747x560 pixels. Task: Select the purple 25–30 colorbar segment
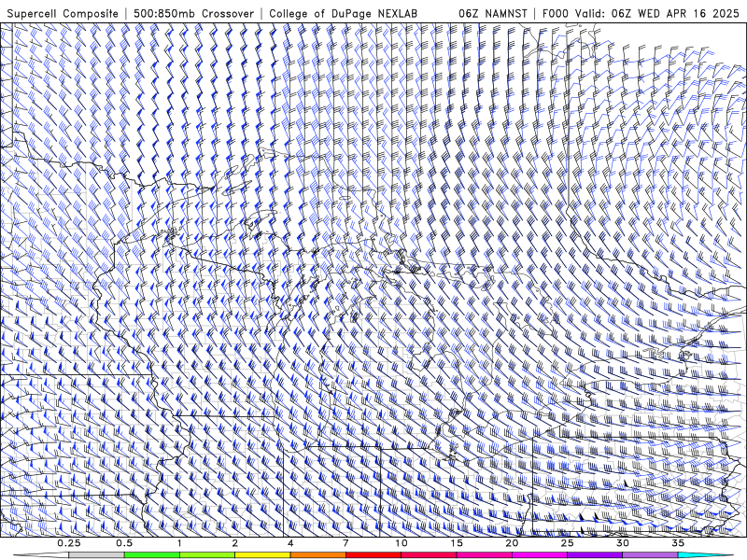pos(595,555)
